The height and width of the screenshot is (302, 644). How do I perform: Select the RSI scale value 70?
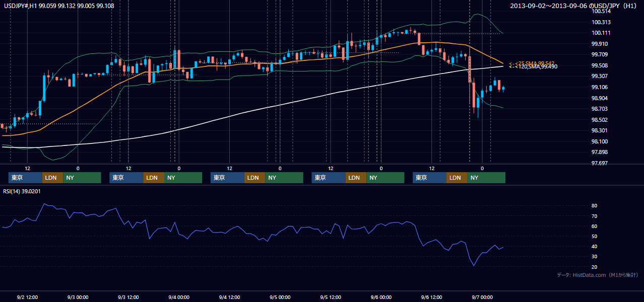pyautogui.click(x=595, y=216)
